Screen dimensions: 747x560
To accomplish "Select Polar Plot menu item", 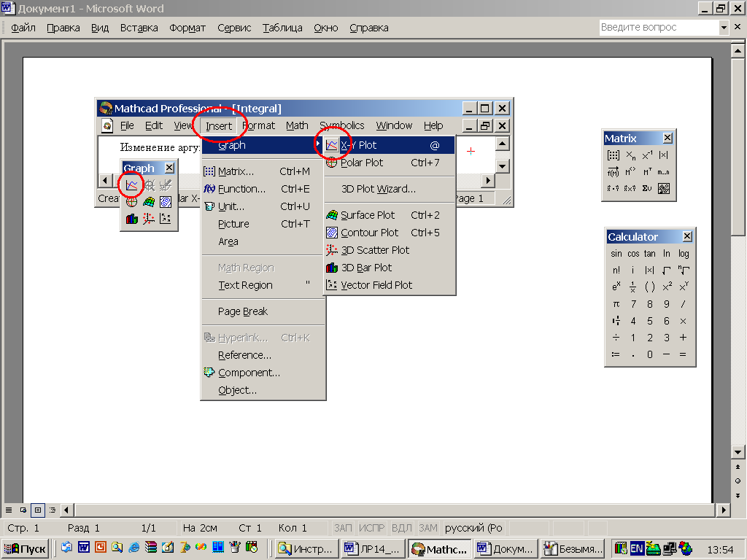I will pos(390,163).
